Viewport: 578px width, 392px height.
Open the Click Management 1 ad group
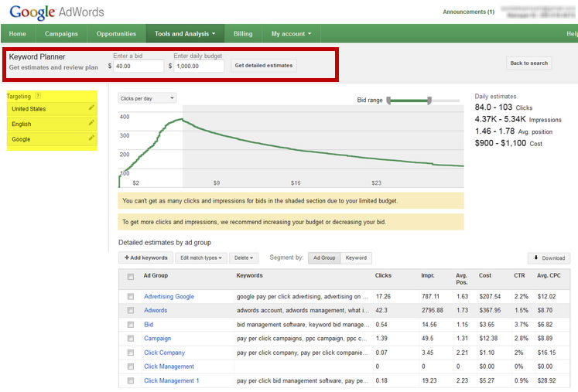[172, 380]
